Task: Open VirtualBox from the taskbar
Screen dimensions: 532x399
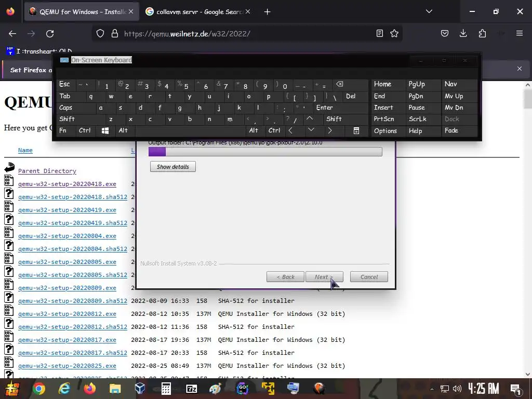Action: pyautogui.click(x=140, y=389)
